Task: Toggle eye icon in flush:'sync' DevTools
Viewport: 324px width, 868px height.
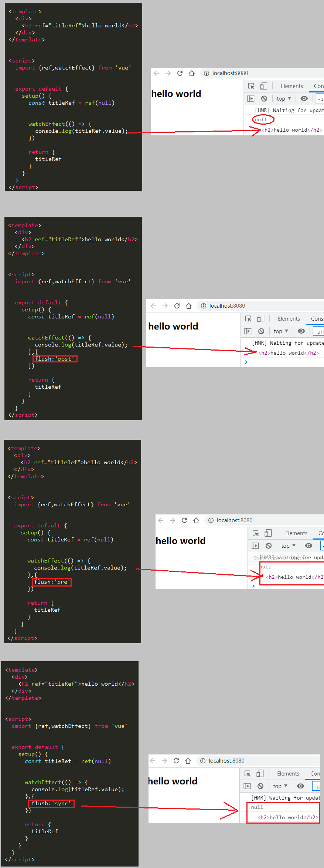Action: pyautogui.click(x=300, y=786)
